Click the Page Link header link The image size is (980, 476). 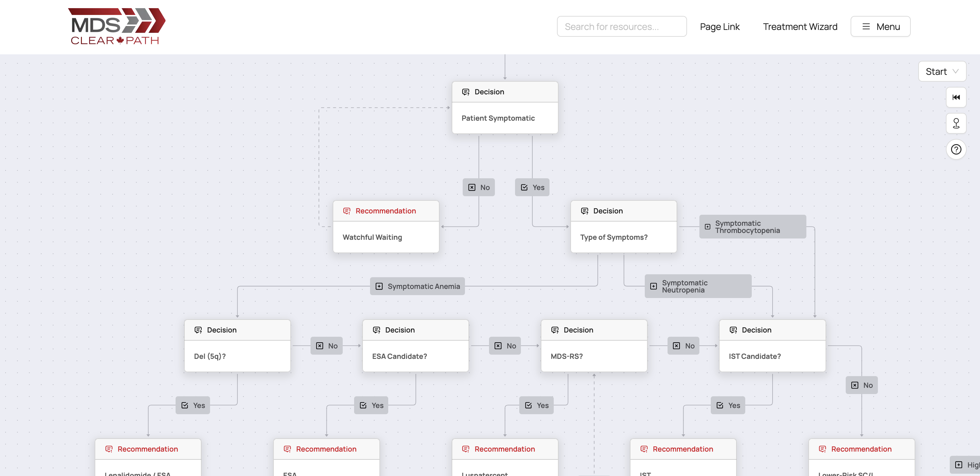720,27
